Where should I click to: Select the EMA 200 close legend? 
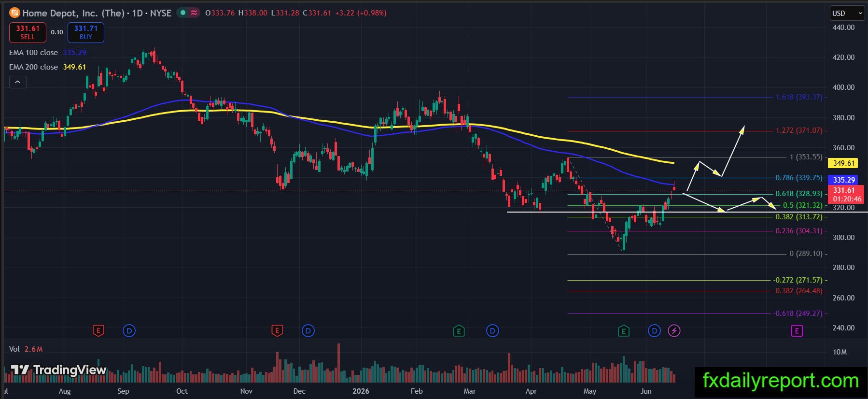pos(48,67)
